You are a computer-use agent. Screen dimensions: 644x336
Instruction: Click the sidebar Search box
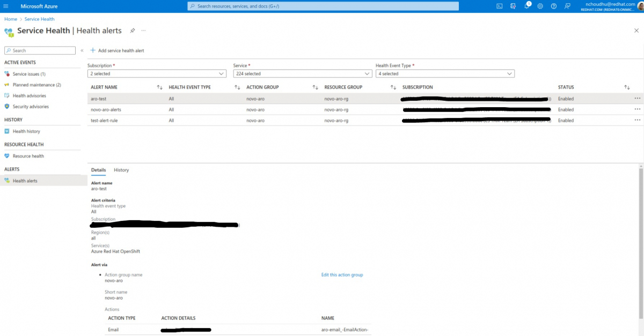tap(40, 50)
